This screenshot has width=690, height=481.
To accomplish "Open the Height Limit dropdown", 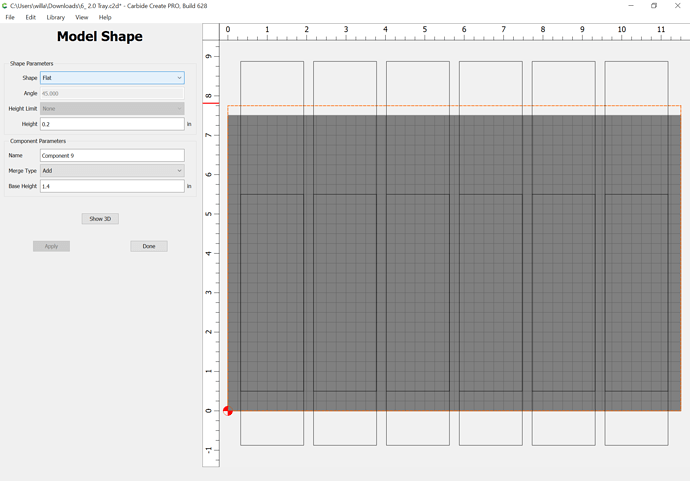I will pos(112,109).
